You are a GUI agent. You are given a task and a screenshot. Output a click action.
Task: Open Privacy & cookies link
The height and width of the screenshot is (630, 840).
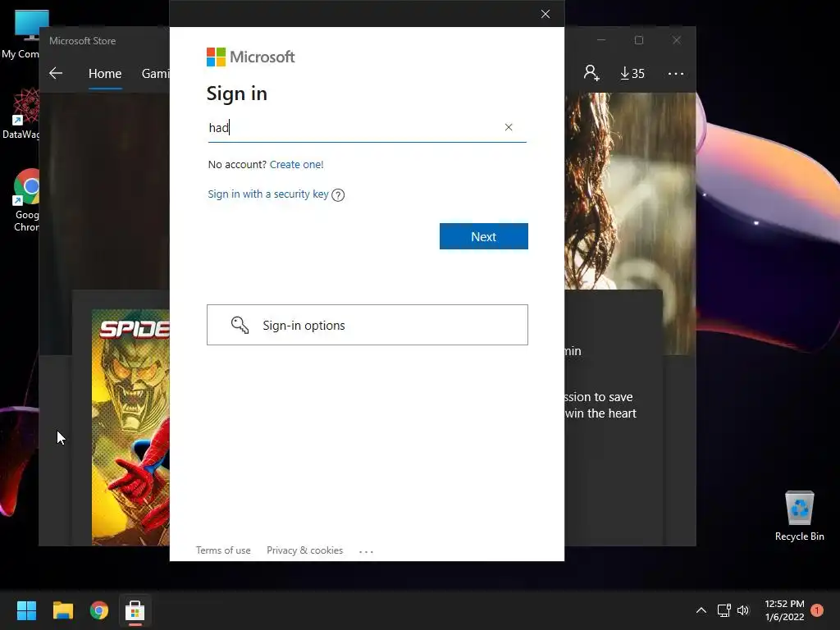pos(304,550)
